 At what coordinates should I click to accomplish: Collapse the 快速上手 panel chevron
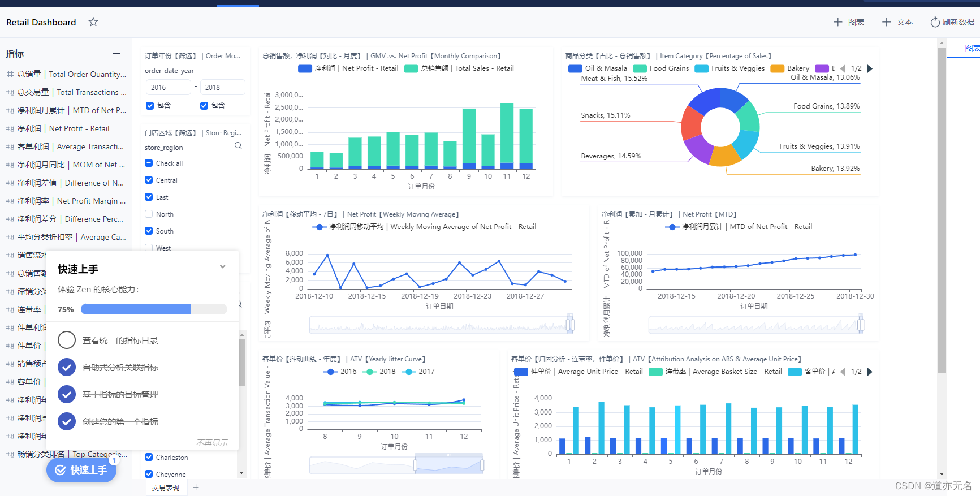(223, 266)
